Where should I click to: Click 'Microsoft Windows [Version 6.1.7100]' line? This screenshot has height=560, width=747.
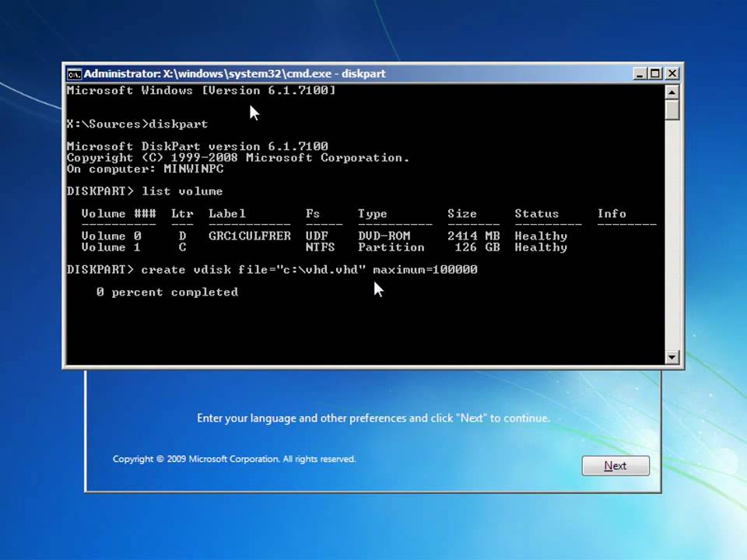tap(201, 90)
